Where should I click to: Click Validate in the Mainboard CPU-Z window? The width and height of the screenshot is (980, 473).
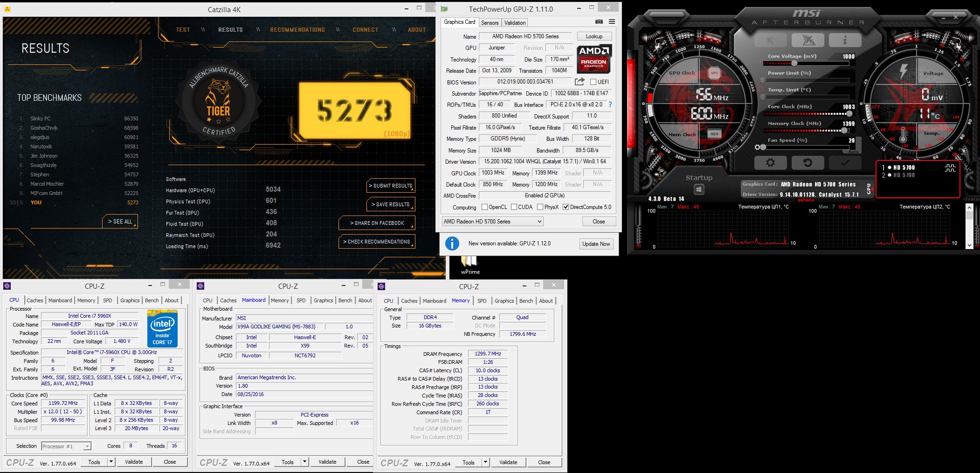[x=327, y=462]
